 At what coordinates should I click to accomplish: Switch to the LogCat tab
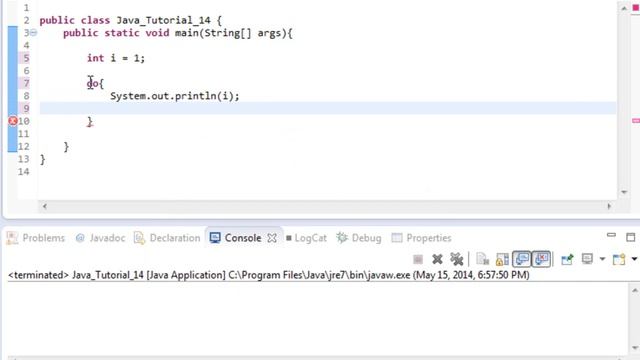306,238
